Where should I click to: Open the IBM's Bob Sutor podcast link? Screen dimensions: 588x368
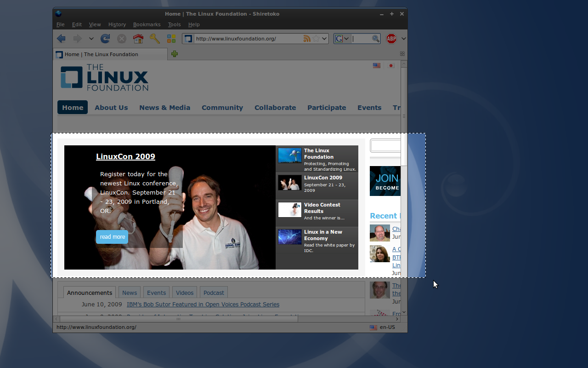[x=203, y=305]
